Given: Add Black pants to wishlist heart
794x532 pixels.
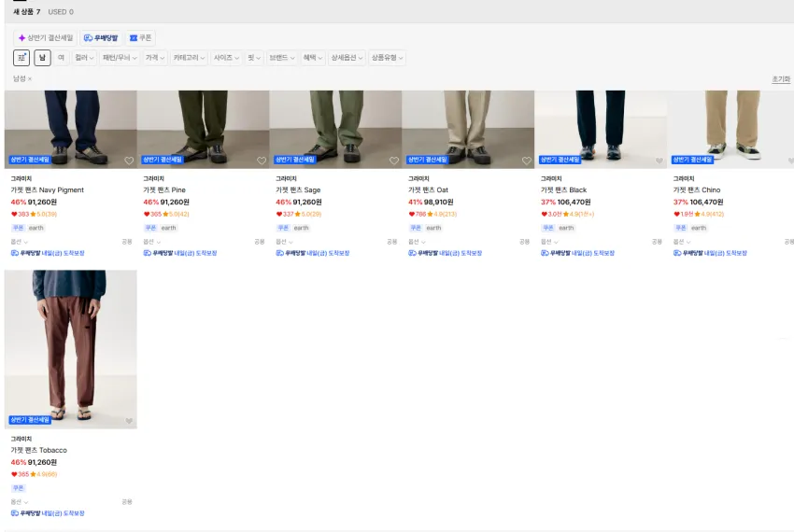Looking at the screenshot, I should (x=659, y=161).
